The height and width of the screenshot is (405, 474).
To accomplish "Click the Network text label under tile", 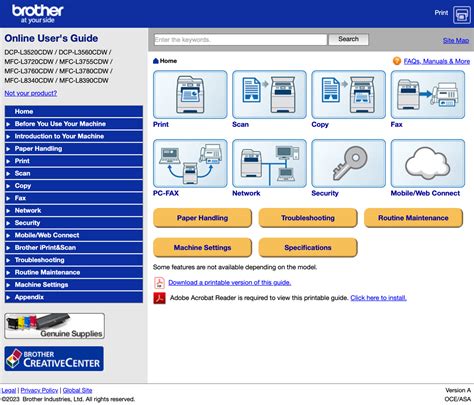I will [x=246, y=193].
